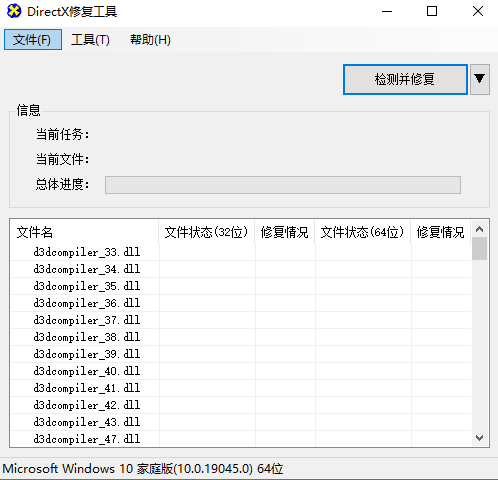Click the scrollbar up arrow in file list
498x480 pixels.
(x=480, y=229)
